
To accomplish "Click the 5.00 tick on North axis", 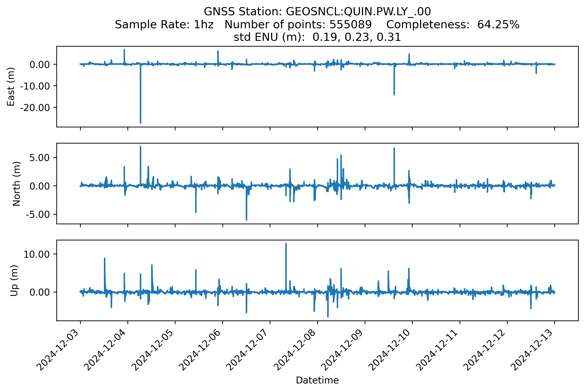I will pos(39,158).
